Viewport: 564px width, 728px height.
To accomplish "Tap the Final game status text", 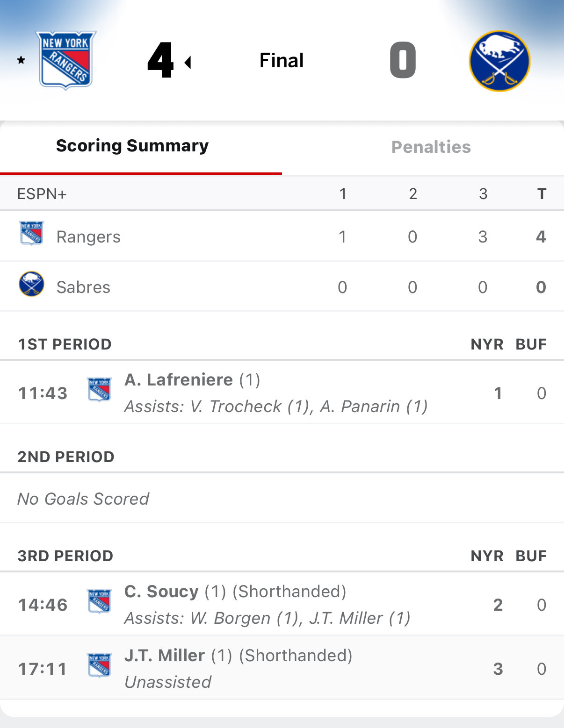I will click(282, 61).
